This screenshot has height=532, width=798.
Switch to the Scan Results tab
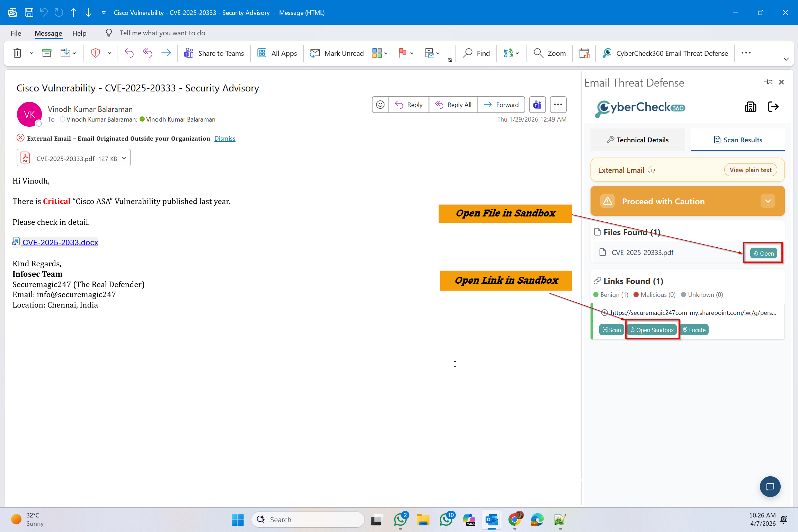(x=738, y=140)
